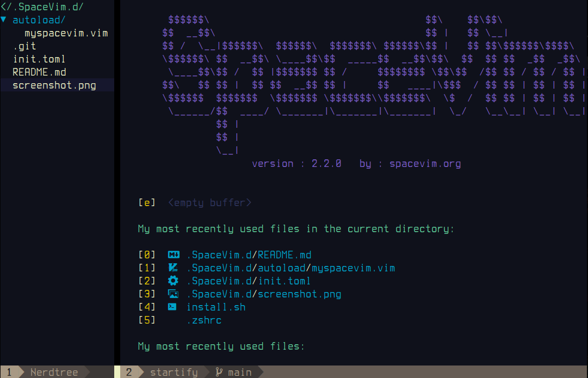Click the spacevim.org text
Viewport: 588px width, 378px height.
[425, 164]
